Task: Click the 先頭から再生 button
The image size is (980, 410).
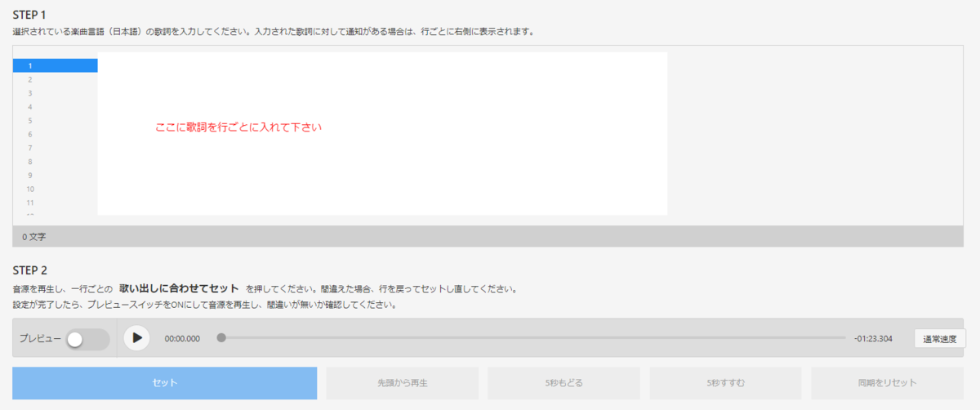Action: (403, 383)
